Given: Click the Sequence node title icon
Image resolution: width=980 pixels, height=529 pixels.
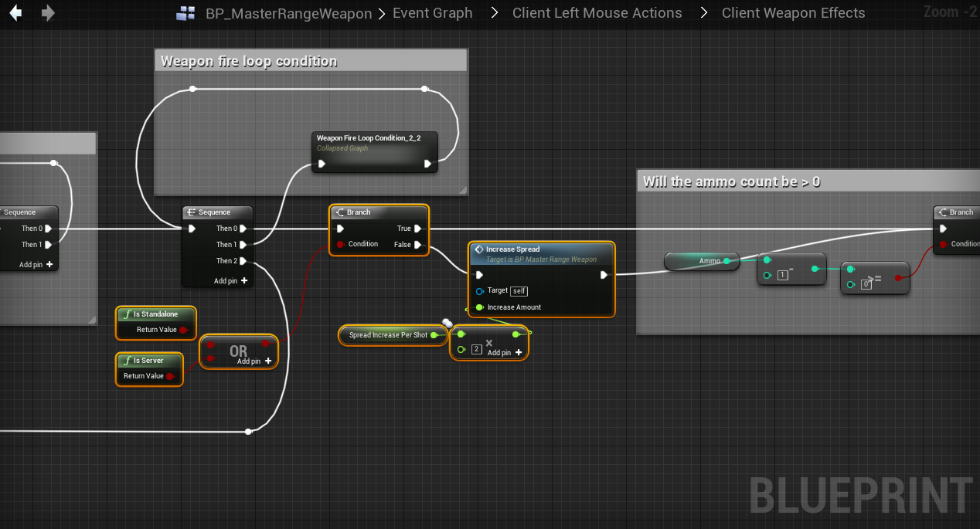Looking at the screenshot, I should pos(192,212).
